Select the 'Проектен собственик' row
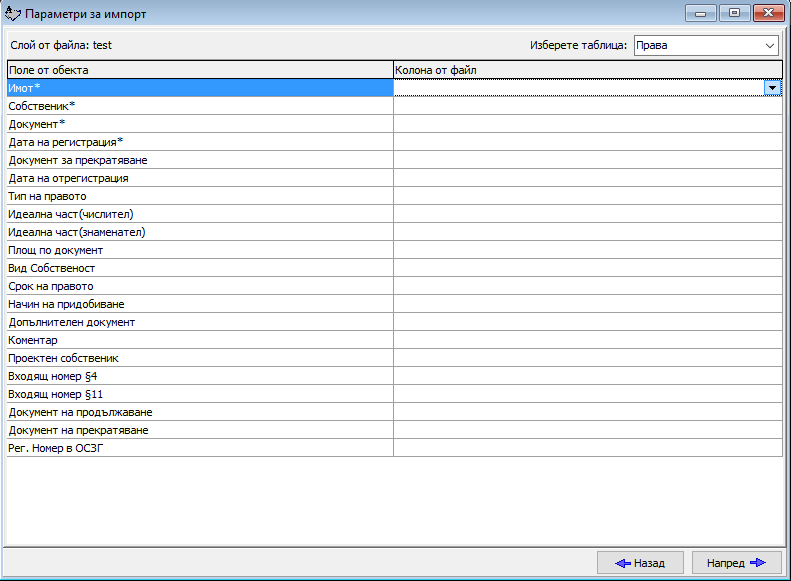The image size is (791, 581). pos(200,358)
